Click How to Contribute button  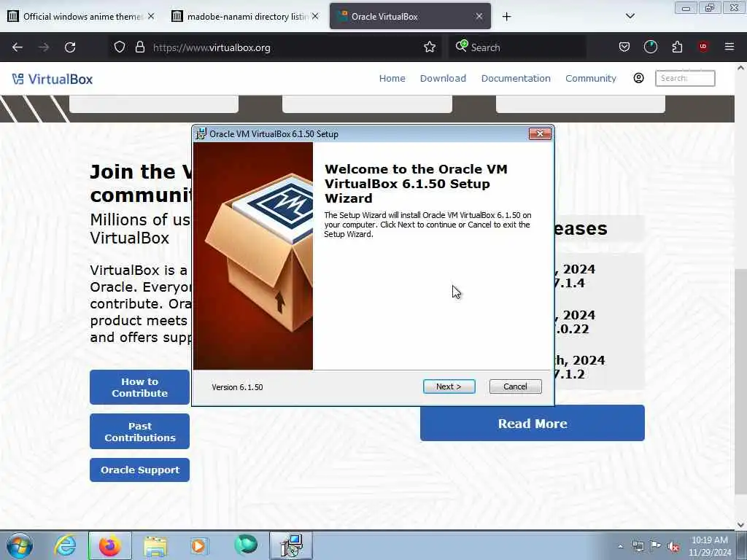click(x=139, y=387)
